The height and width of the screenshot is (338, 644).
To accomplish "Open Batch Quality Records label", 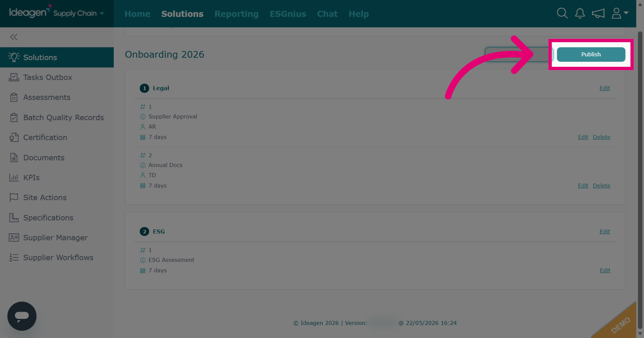I will [63, 118].
